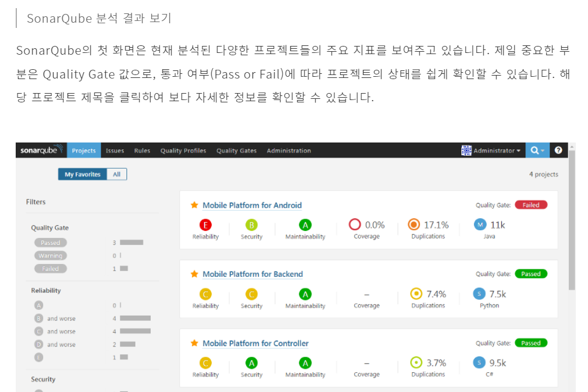Click Controller size S icon

coord(479,362)
